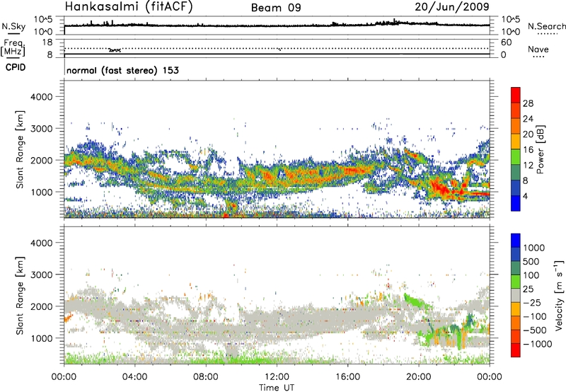Click time tick label '12:00'
Screen dimensions: 566x392
pos(277,377)
